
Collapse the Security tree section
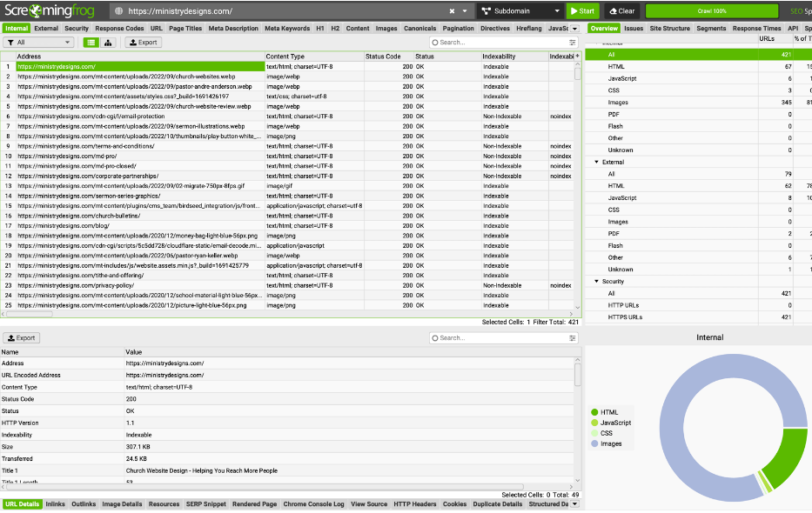pos(596,282)
